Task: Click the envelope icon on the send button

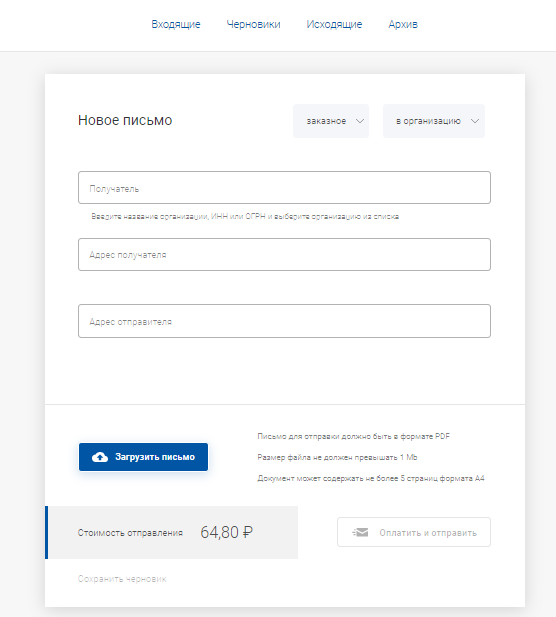Action: [360, 532]
